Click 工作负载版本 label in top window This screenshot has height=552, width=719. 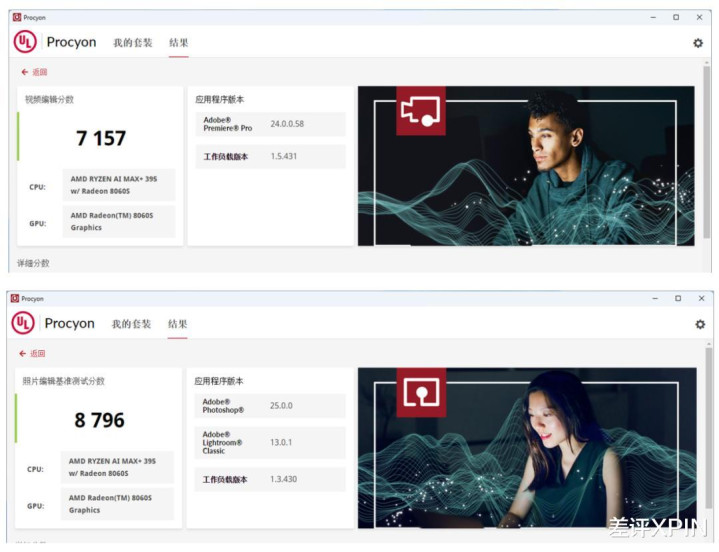tap(226, 157)
